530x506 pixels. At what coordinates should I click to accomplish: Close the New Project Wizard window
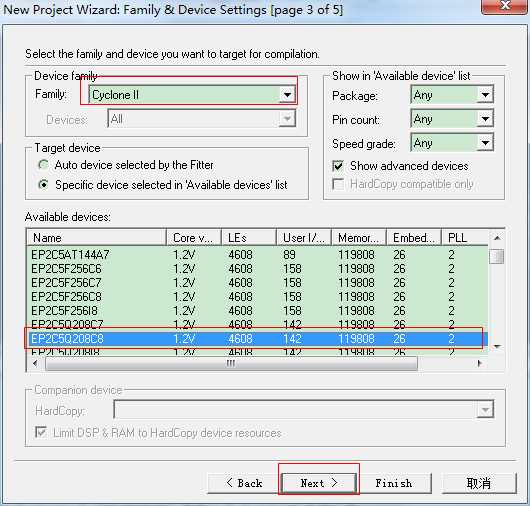pos(505,6)
